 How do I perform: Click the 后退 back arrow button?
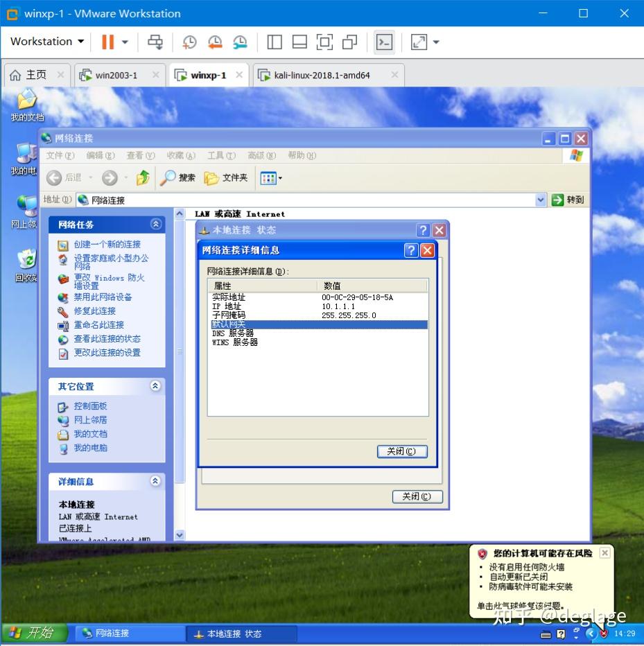[x=64, y=177]
